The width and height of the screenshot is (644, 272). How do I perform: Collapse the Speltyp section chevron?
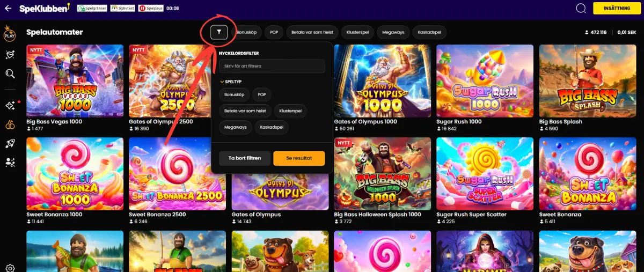[x=222, y=82]
